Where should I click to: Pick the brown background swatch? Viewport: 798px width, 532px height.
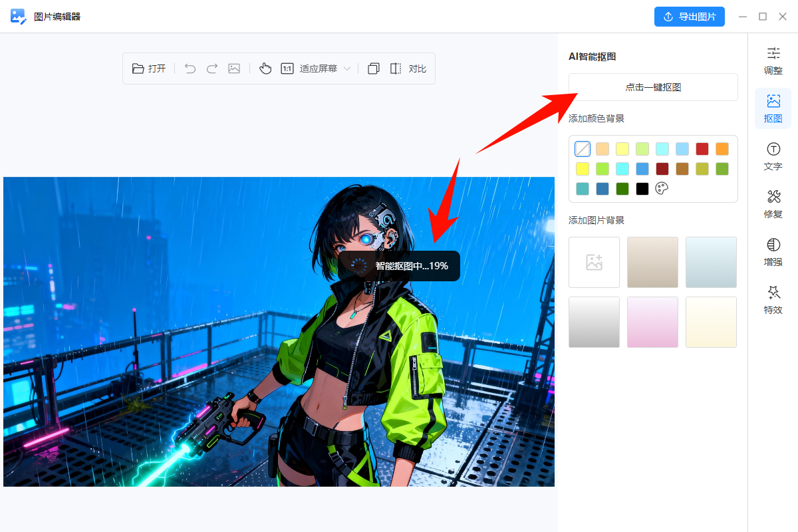pos(682,169)
